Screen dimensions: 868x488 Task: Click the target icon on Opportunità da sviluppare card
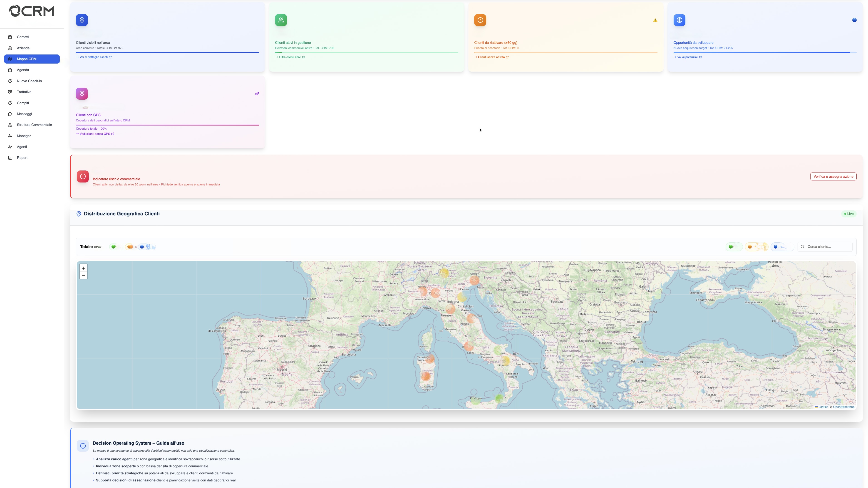(x=679, y=20)
